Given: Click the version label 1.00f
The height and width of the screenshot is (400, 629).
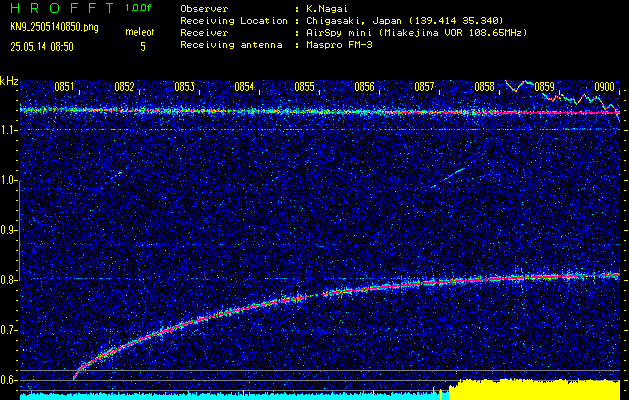Looking at the screenshot, I should [138, 8].
